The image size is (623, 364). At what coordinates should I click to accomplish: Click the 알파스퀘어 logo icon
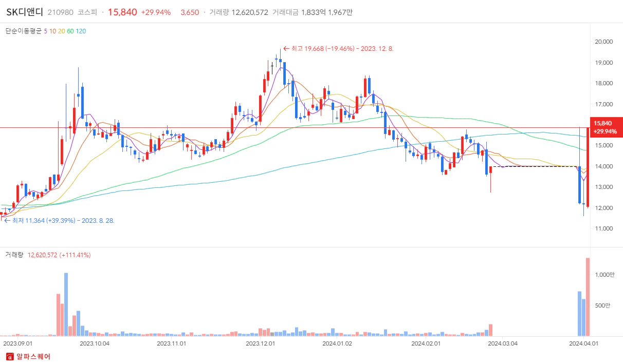(9, 356)
